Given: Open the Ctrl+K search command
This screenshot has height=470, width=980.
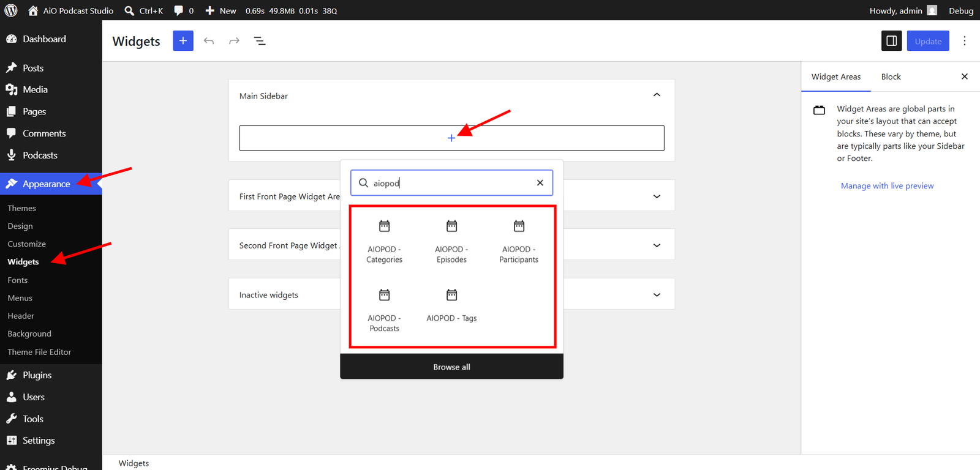Looking at the screenshot, I should point(144,10).
